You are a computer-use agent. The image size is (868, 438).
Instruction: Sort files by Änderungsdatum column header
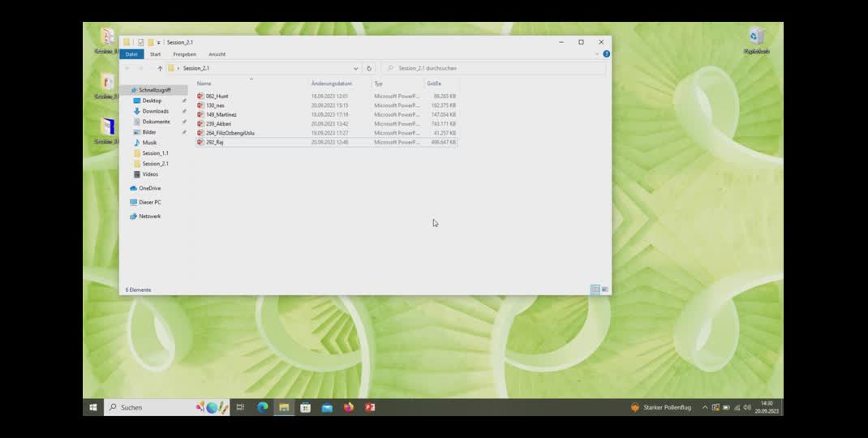pos(331,84)
